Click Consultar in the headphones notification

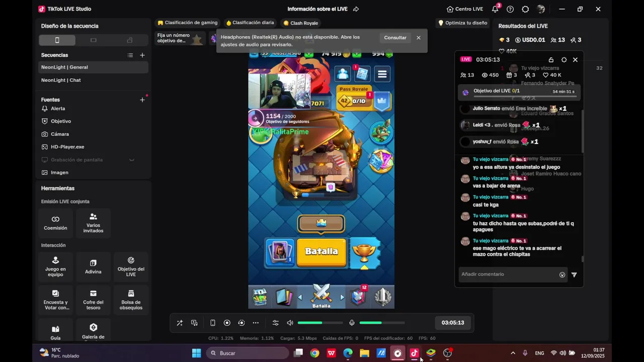(395, 38)
